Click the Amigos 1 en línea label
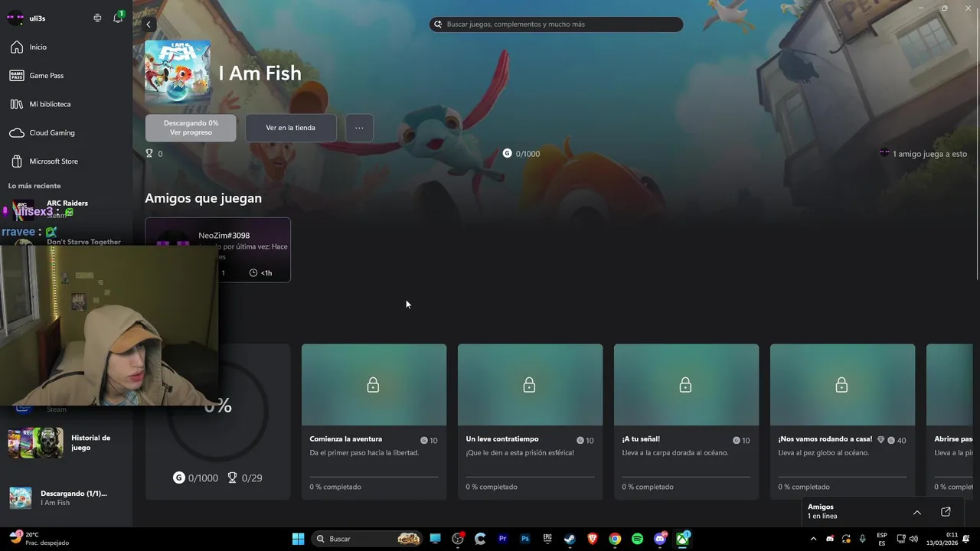980x551 pixels. 822,511
